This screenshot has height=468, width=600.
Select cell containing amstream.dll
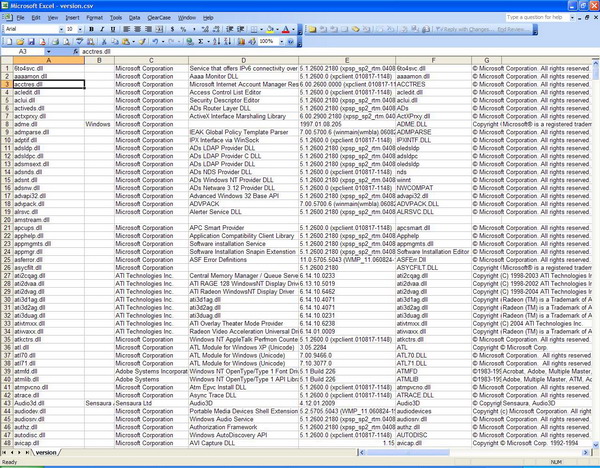point(49,220)
